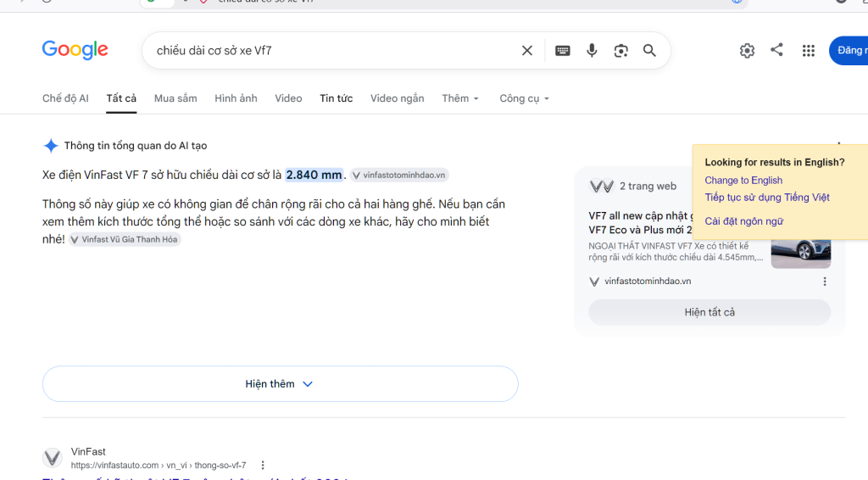Open quick settings gear icon

point(747,50)
